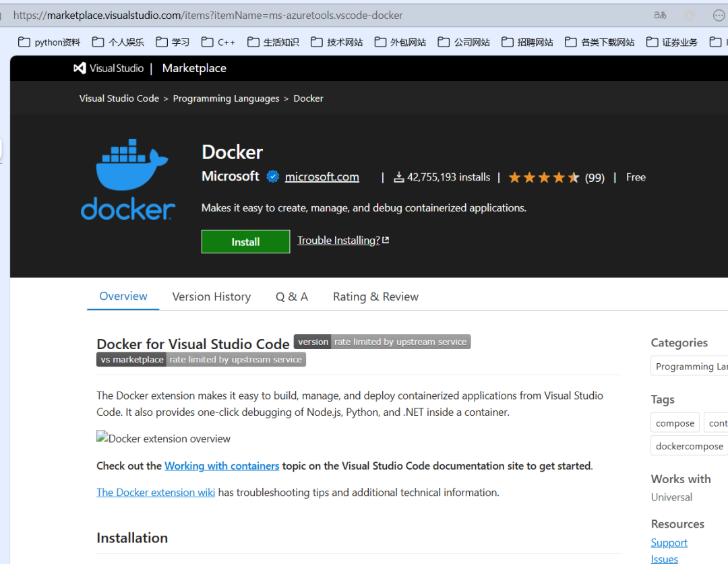This screenshot has height=564, width=728.
Task: Open the 学习 bookmark folder
Action: tap(173, 42)
